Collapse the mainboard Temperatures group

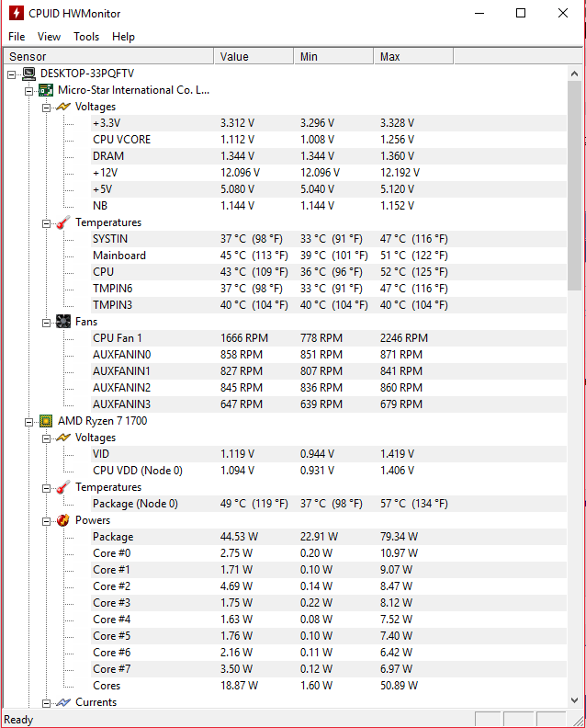pos(47,223)
